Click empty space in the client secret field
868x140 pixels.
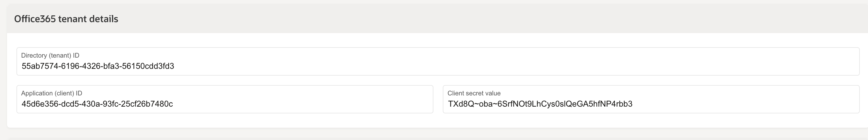coord(741,104)
